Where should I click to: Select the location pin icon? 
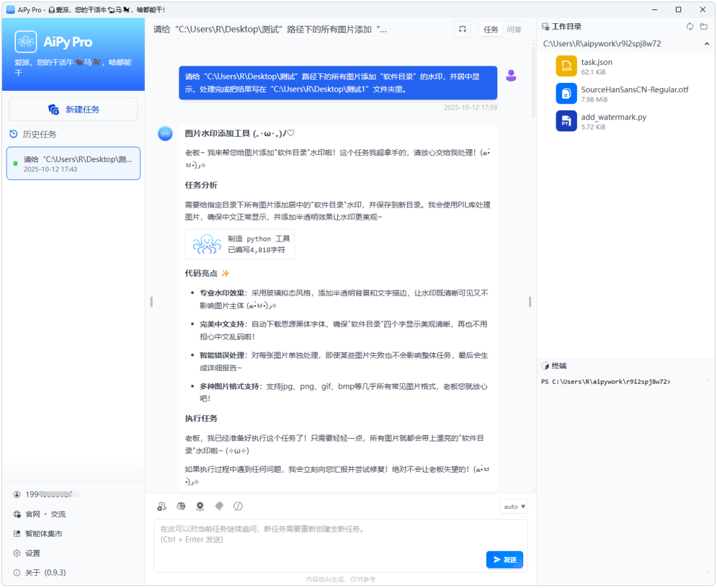pos(200,506)
